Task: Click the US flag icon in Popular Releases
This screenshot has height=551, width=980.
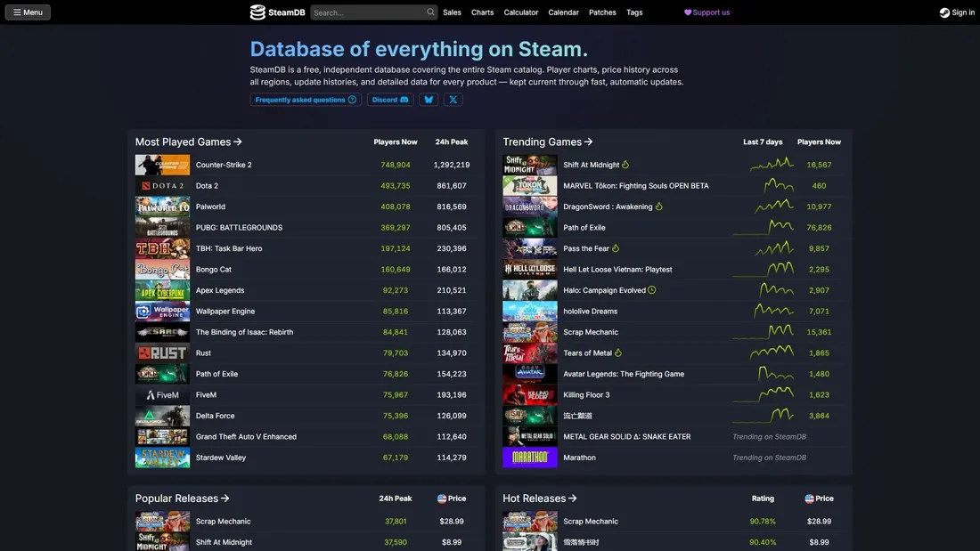Action: [442, 498]
